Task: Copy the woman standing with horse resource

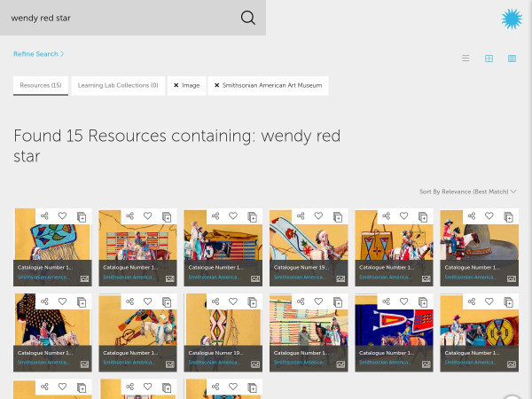Action: click(252, 216)
